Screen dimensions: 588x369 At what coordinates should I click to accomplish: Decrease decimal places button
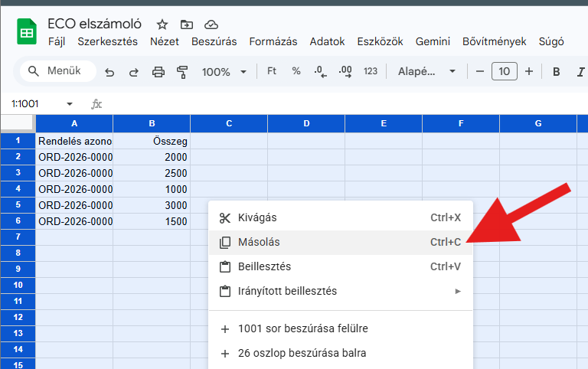pos(320,71)
